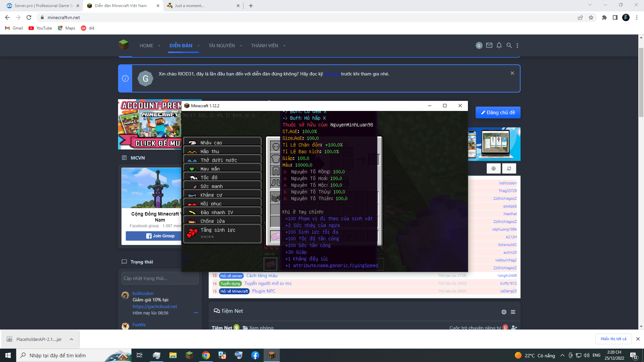Screen dimensions: 644x362
Task: Expand the HOME menu arrow
Action: 159,46
